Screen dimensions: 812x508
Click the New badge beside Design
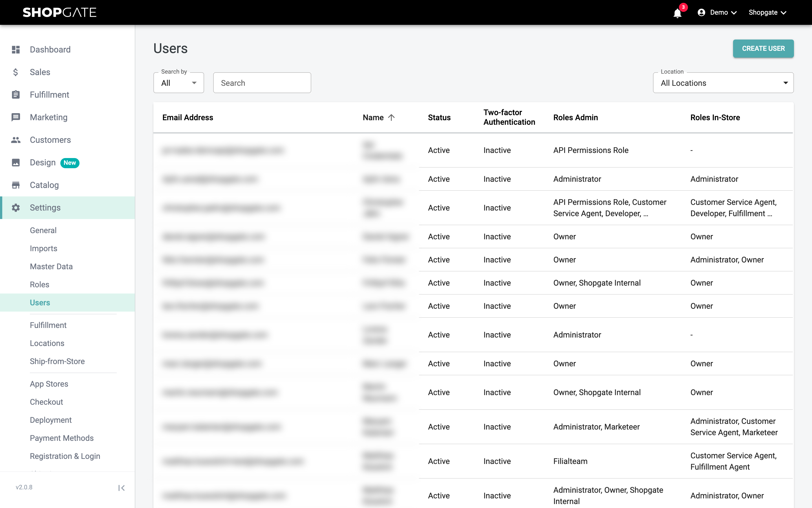coord(70,163)
